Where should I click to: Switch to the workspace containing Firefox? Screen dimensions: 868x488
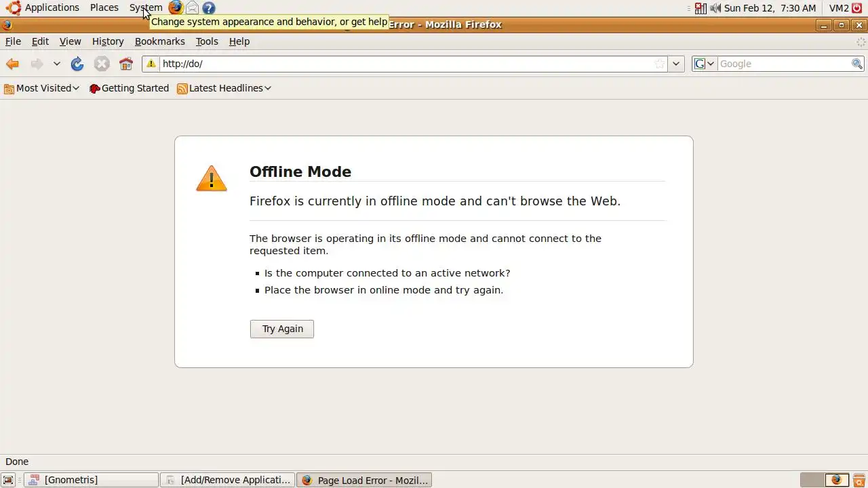pyautogui.click(x=837, y=480)
